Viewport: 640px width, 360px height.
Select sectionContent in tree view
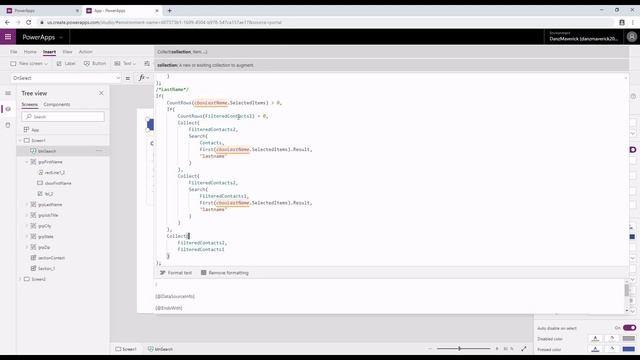coord(51,258)
